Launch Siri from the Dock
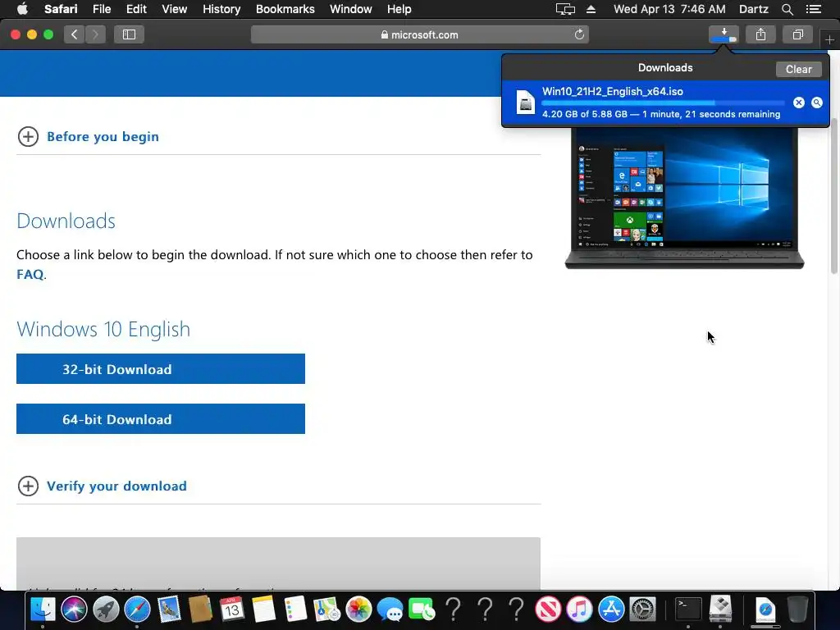The height and width of the screenshot is (630, 840). pos(74,609)
